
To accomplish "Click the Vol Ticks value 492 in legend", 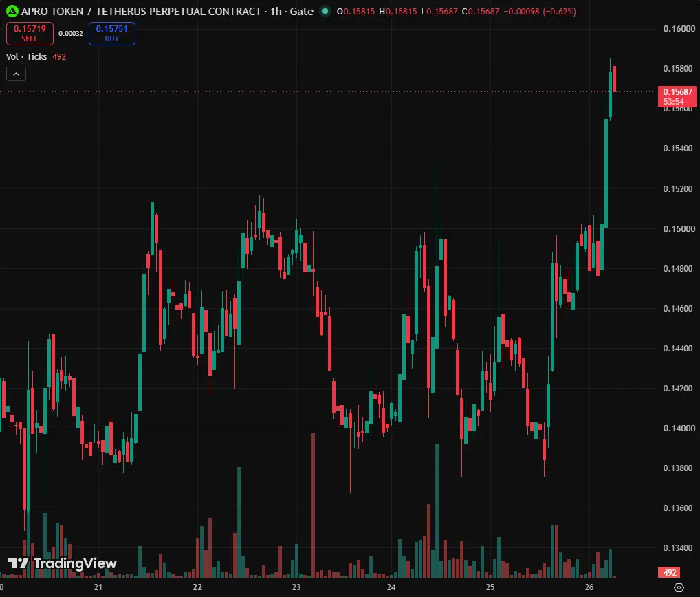I will 59,56.
